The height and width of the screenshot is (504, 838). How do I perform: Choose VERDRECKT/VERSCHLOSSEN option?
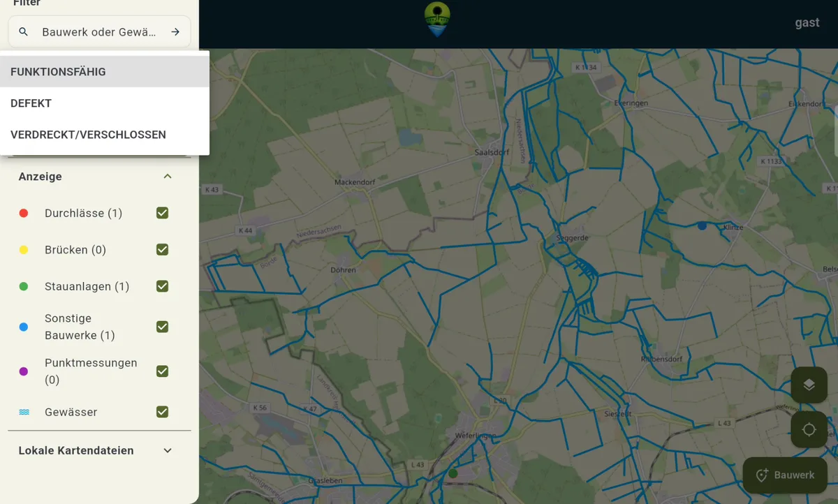click(105, 134)
